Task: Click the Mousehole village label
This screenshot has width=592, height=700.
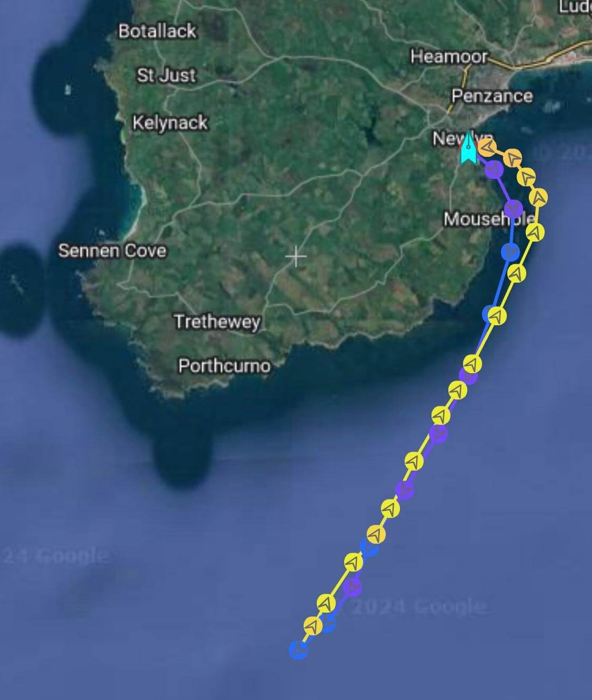Action: click(488, 218)
